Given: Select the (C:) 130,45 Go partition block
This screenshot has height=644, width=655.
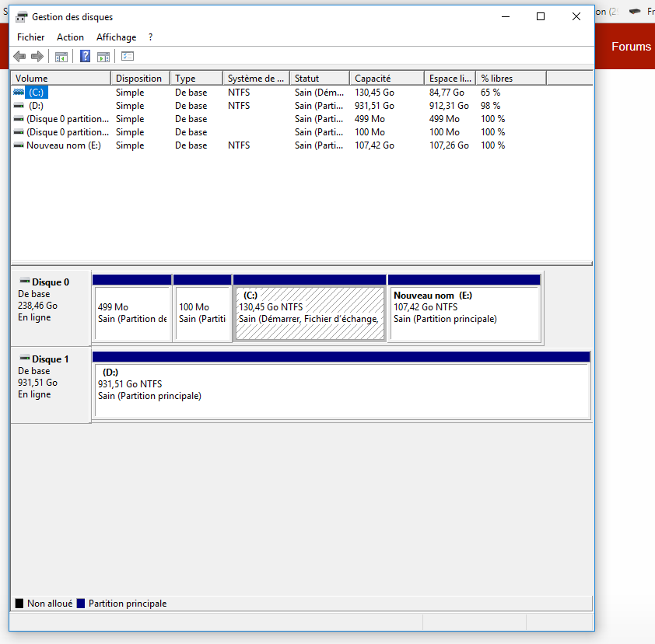Looking at the screenshot, I should coord(310,309).
